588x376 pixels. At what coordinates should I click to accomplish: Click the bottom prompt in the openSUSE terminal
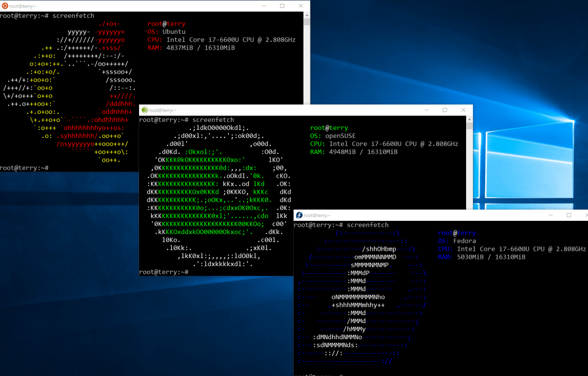[163, 272]
